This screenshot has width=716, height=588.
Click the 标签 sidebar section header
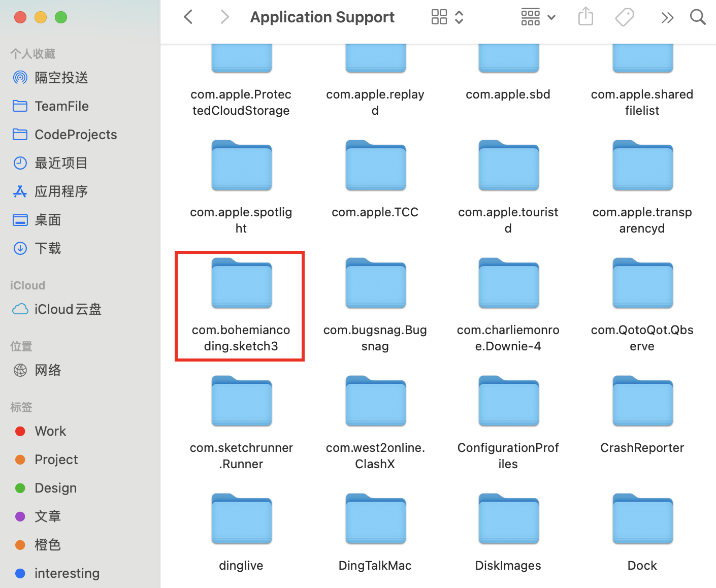pos(21,407)
